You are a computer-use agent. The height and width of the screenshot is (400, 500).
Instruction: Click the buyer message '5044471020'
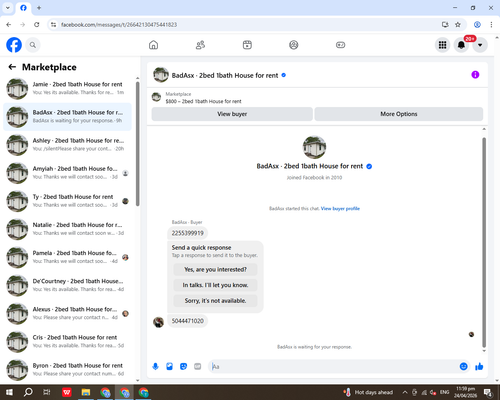pyautogui.click(x=188, y=321)
